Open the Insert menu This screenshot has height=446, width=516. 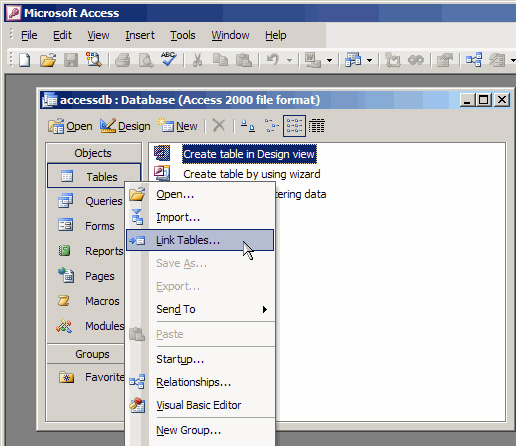(140, 35)
